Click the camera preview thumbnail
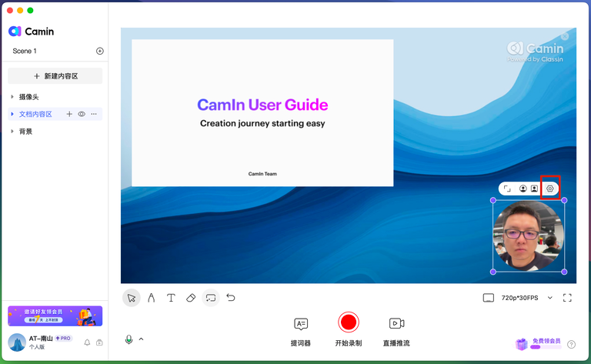This screenshot has width=591, height=364. [x=529, y=236]
